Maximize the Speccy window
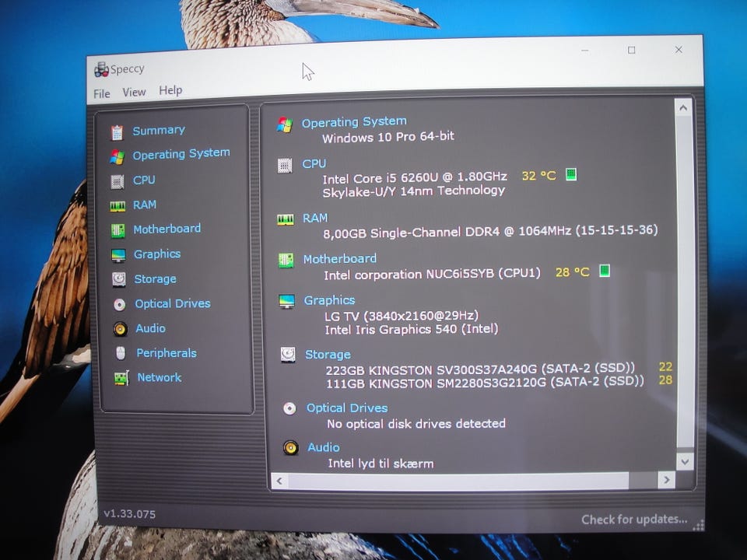Image resolution: width=747 pixels, height=560 pixels. coord(632,50)
